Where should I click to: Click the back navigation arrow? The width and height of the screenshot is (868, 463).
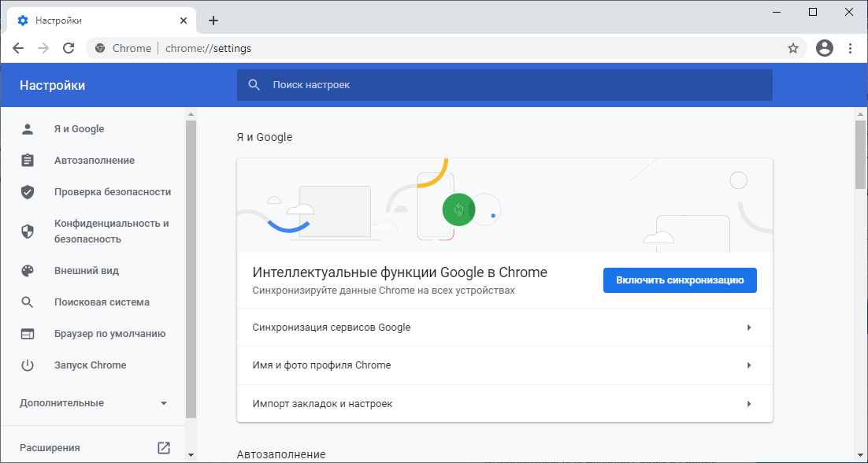pyautogui.click(x=18, y=48)
